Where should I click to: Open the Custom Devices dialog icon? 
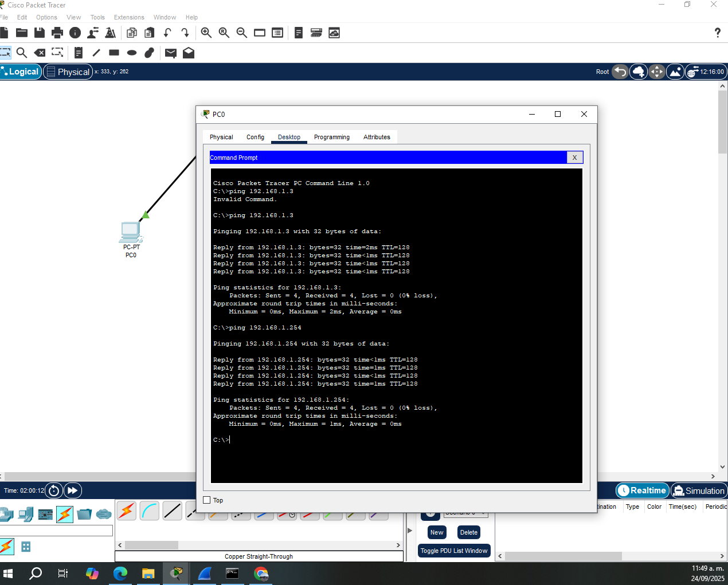click(x=277, y=33)
